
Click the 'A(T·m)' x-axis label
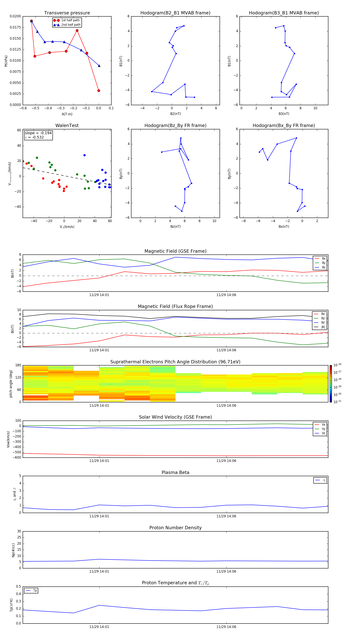pyautogui.click(x=67, y=114)
